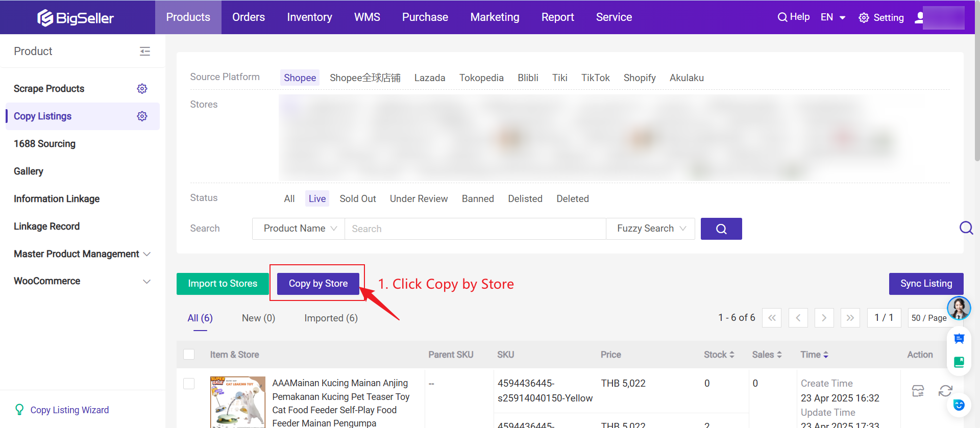Switch to the Imported (6) tab
This screenshot has height=428, width=980.
331,318
